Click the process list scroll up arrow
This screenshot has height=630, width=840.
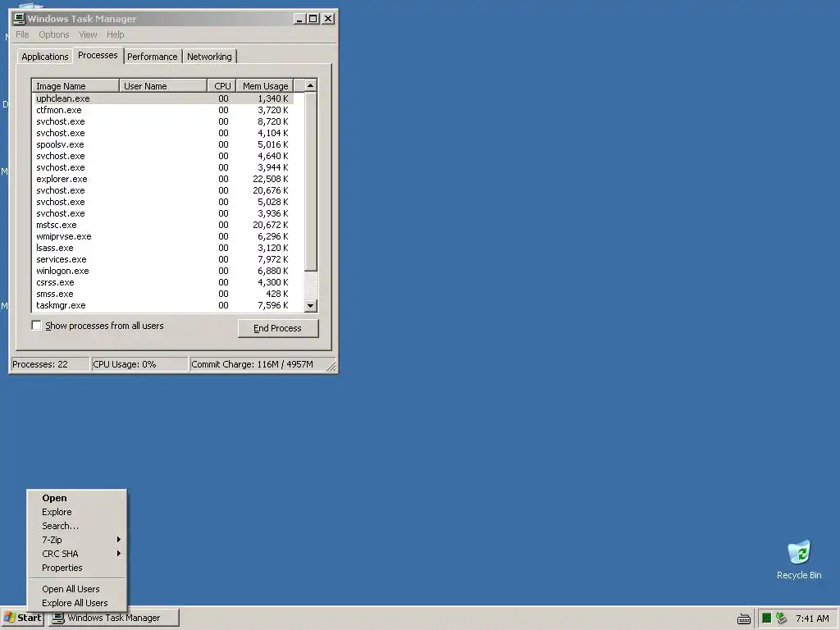pyautogui.click(x=311, y=85)
